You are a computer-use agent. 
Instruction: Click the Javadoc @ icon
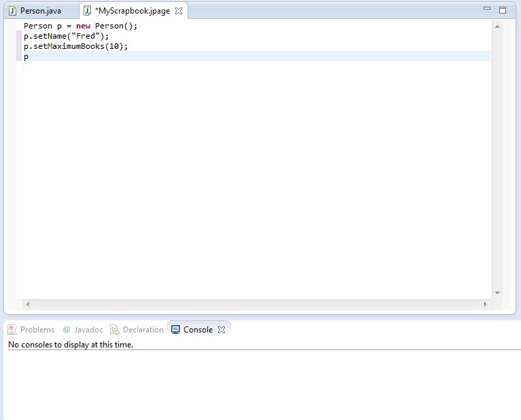click(x=67, y=330)
